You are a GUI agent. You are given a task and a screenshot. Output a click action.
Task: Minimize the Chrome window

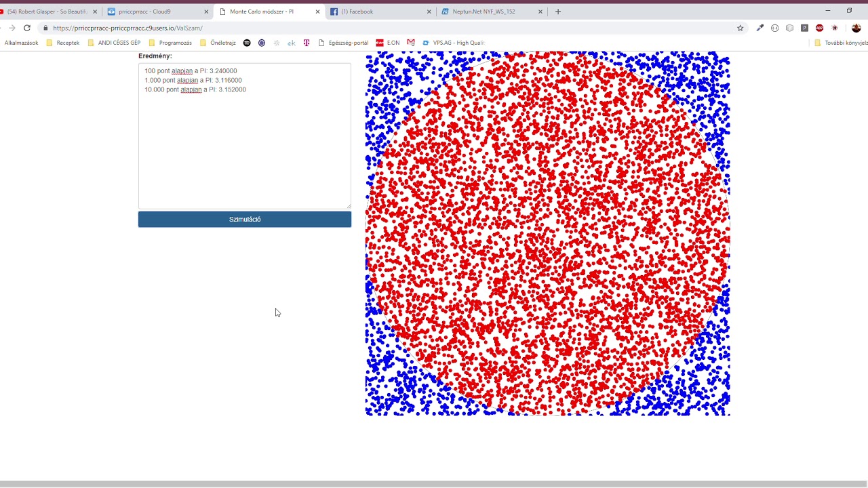point(827,11)
